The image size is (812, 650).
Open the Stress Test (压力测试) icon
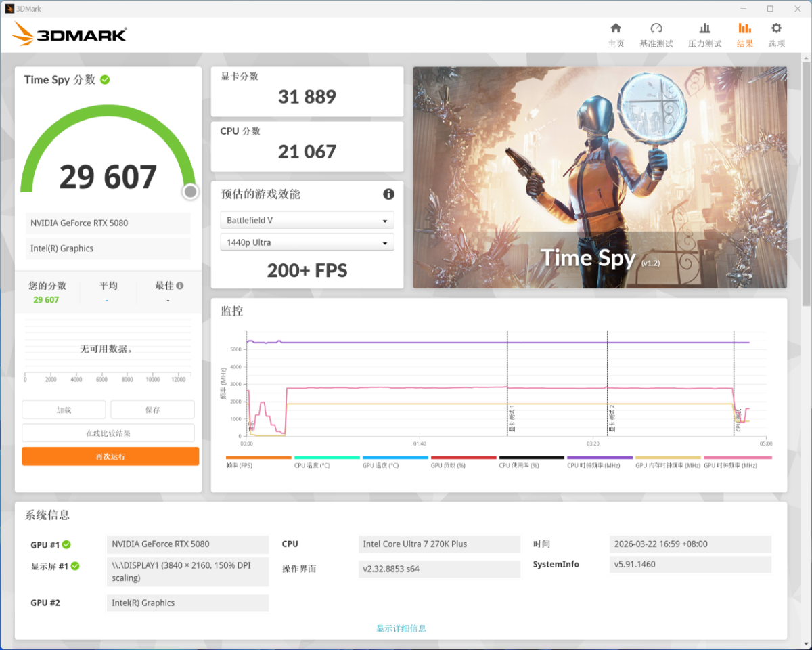pos(704,28)
